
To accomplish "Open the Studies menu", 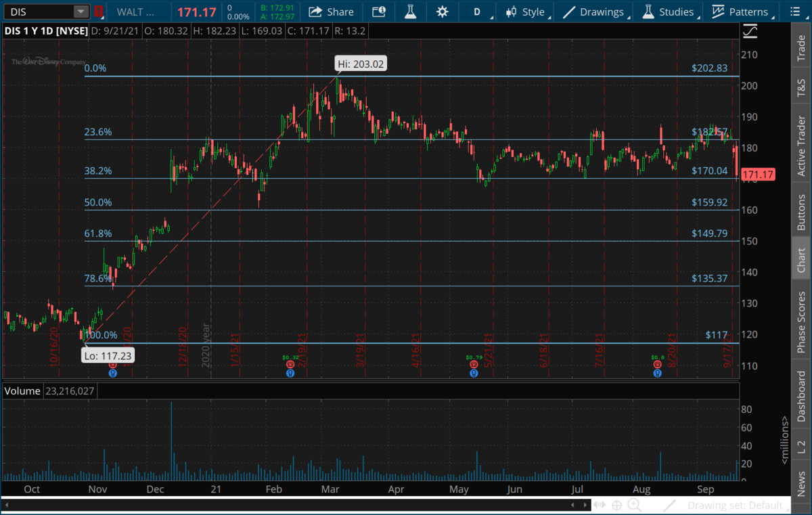I will click(668, 12).
